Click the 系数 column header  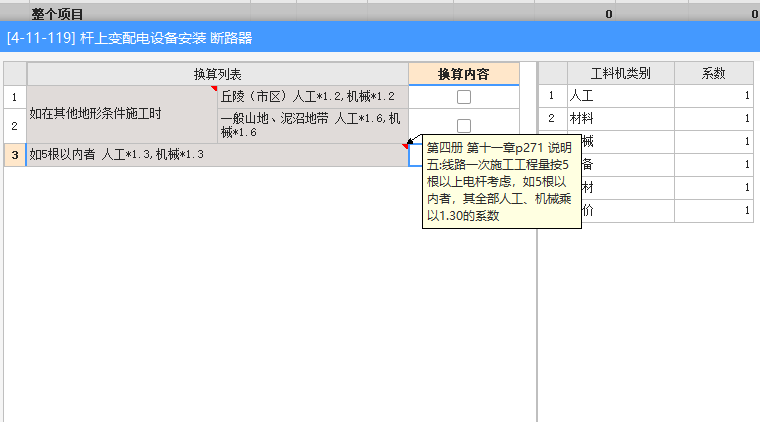tap(713, 74)
